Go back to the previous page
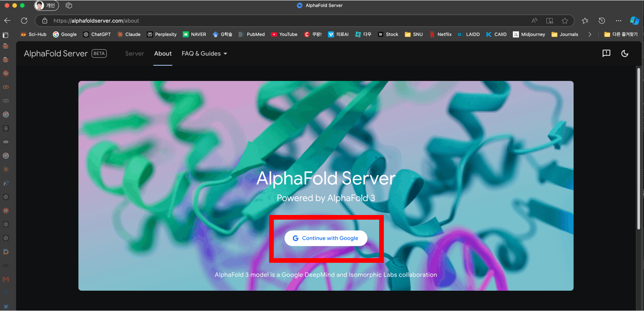644x311 pixels. [7, 21]
